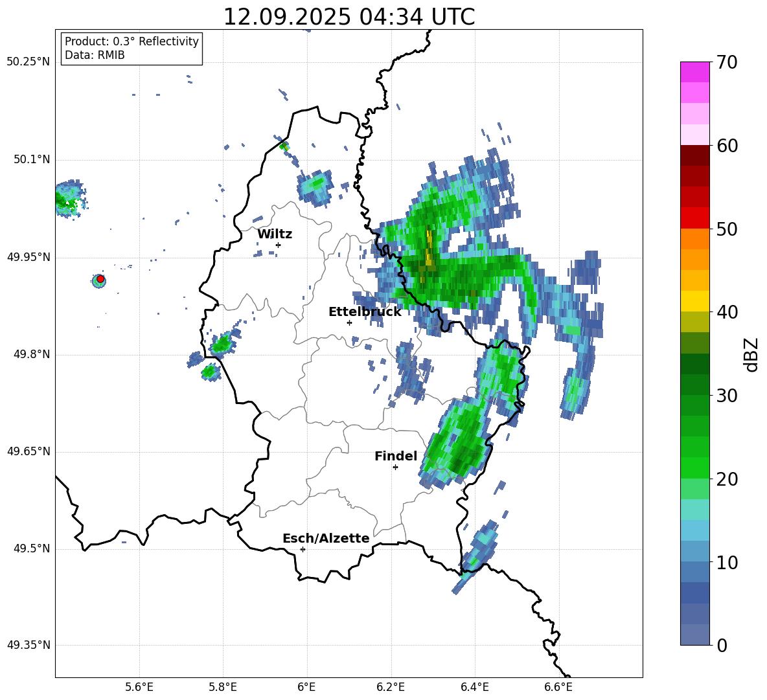Click the 6.2°E longitude label

pyautogui.click(x=391, y=687)
